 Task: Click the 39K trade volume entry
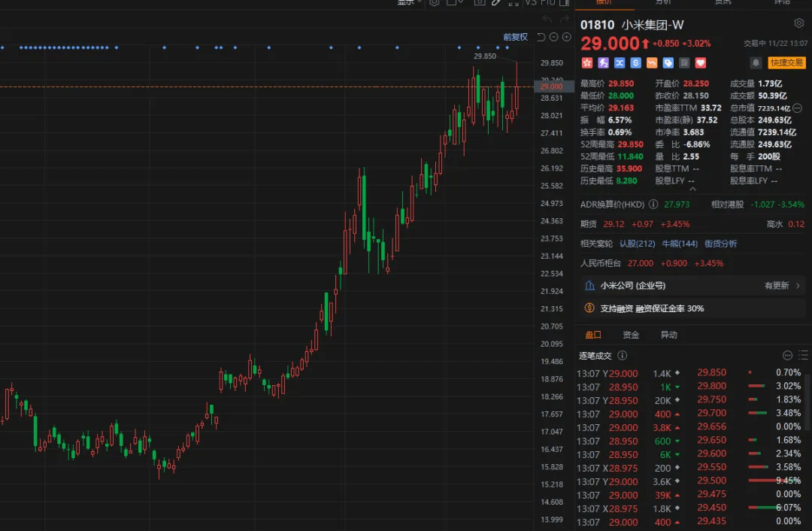[663, 495]
